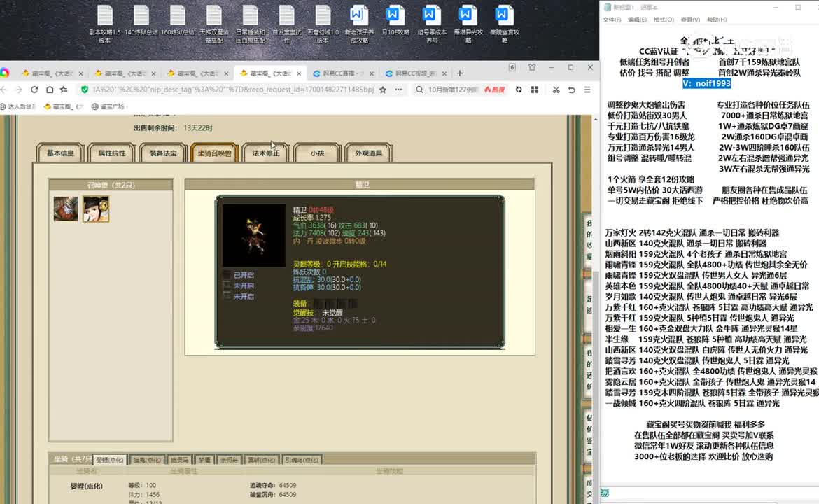Click the browser back arrow
Screen dimensions: 819x504
click(3, 90)
